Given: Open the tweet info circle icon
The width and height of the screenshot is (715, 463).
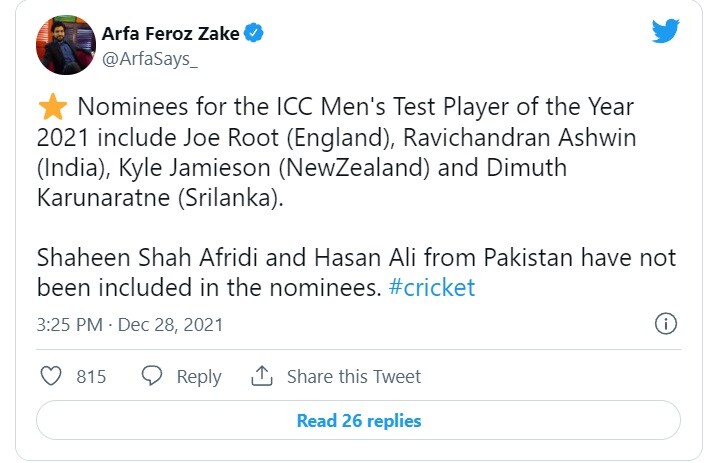Looking at the screenshot, I should click(x=666, y=324).
